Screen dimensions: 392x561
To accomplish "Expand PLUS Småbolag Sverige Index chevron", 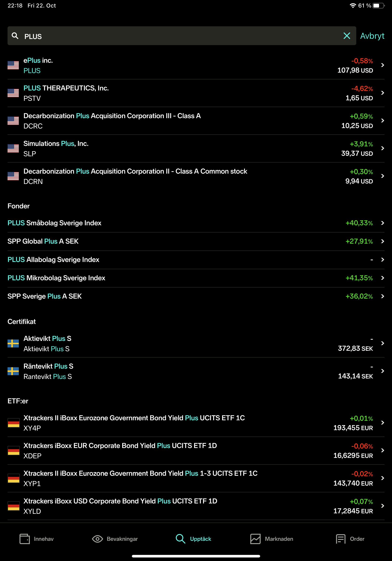I will 382,223.
